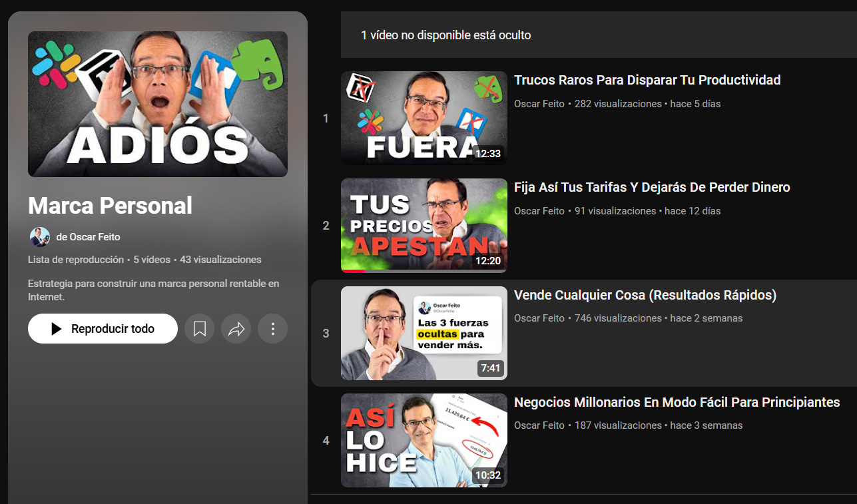Click the Oscar Feito channel avatar

click(39, 237)
